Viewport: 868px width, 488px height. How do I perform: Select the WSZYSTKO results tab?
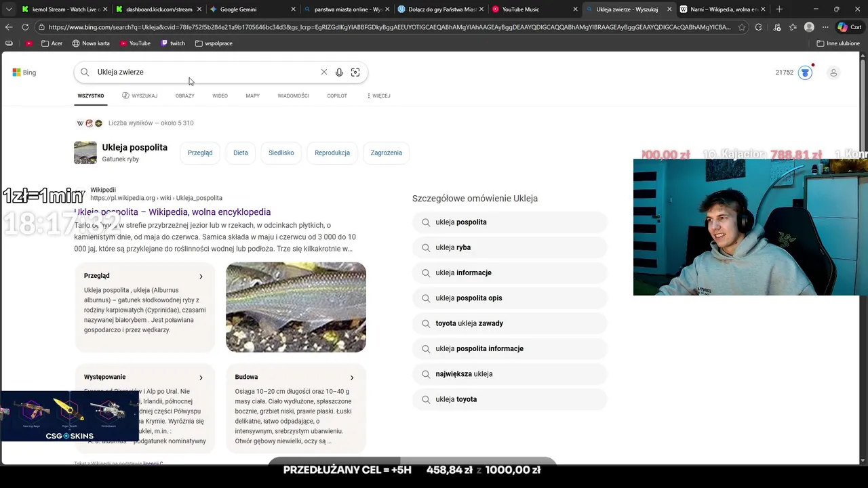click(91, 96)
